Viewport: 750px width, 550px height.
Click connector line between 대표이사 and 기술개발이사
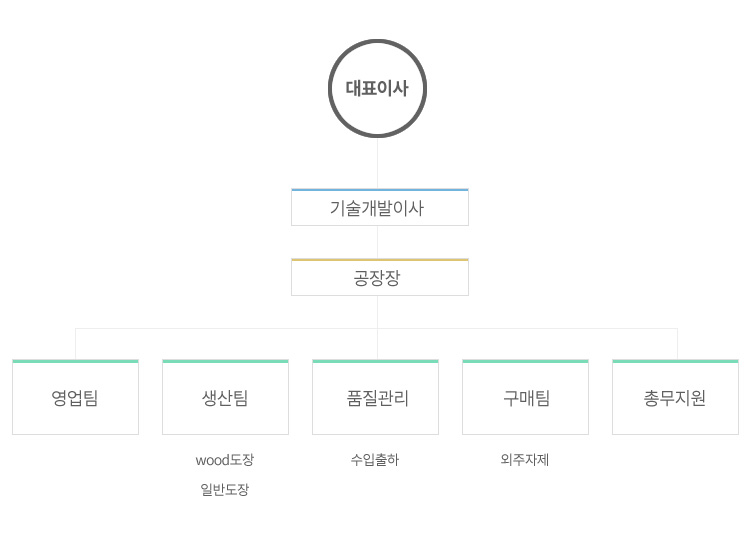tap(377, 163)
